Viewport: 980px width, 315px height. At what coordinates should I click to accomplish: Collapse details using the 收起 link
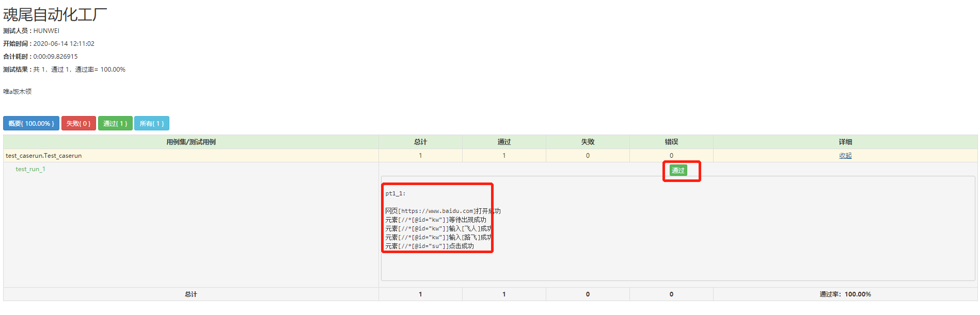tap(845, 156)
